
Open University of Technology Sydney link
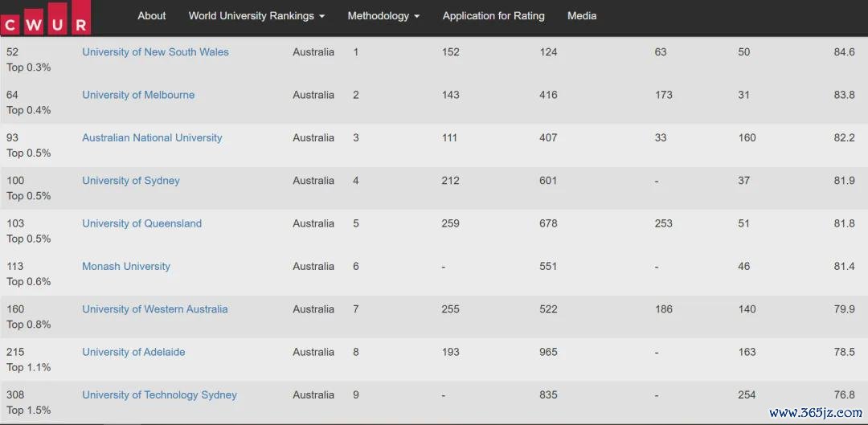pyautogui.click(x=159, y=395)
